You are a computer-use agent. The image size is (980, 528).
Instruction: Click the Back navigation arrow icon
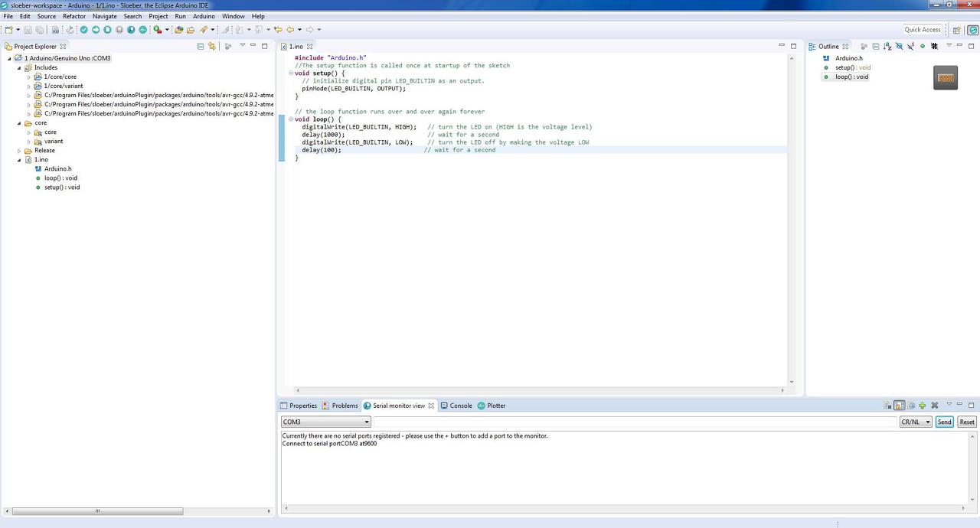click(x=290, y=30)
